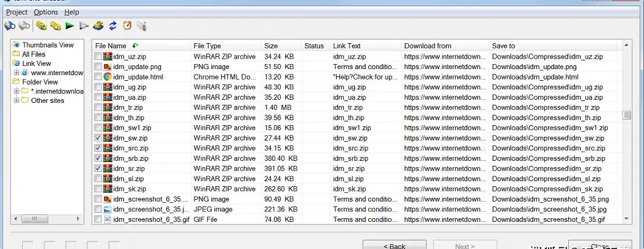This screenshot has width=644, height=249.
Task: Select Folder View in the tree
Action: pyautogui.click(x=40, y=82)
